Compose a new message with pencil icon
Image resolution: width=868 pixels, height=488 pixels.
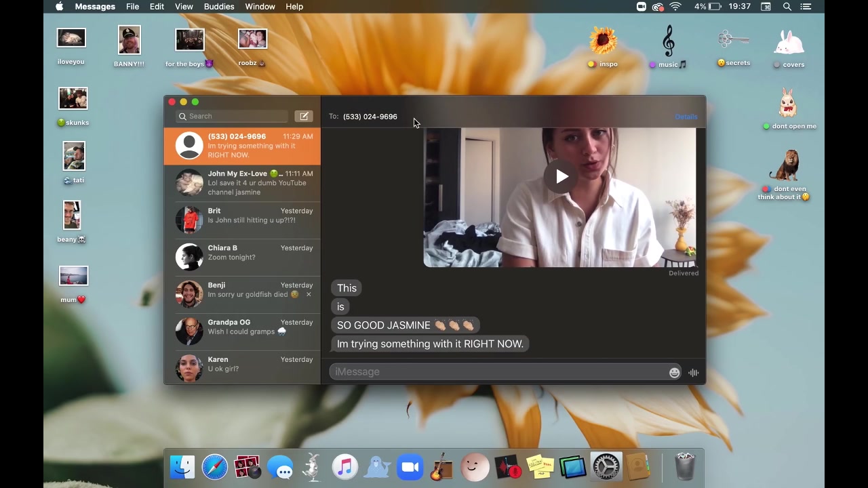[304, 116]
